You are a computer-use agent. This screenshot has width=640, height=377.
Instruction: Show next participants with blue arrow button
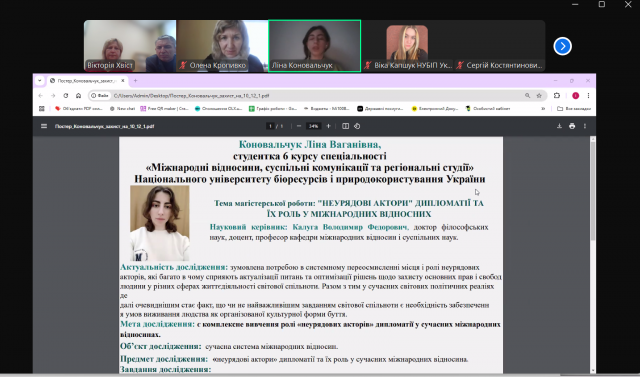click(562, 46)
